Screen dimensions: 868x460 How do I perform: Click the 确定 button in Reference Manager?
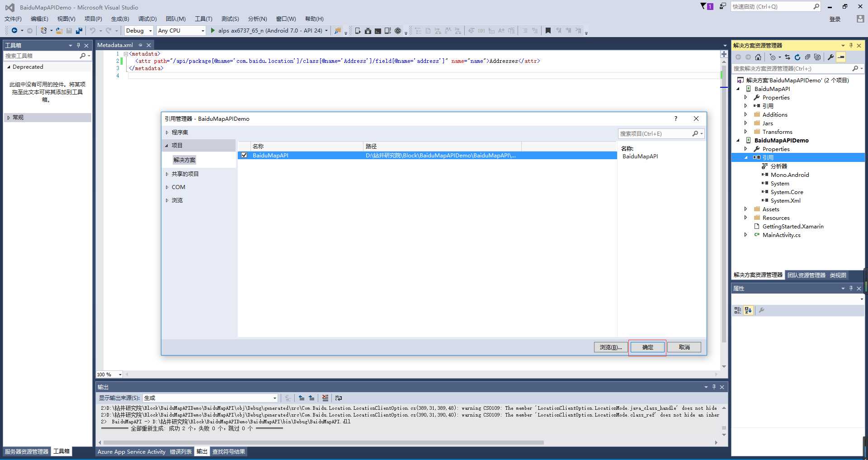click(x=647, y=347)
